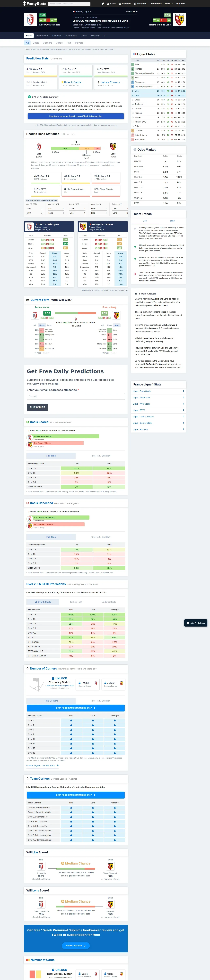Click the Racing Club de Lens crest in header
The width and height of the screenshot is (210, 980).
tap(180, 20)
